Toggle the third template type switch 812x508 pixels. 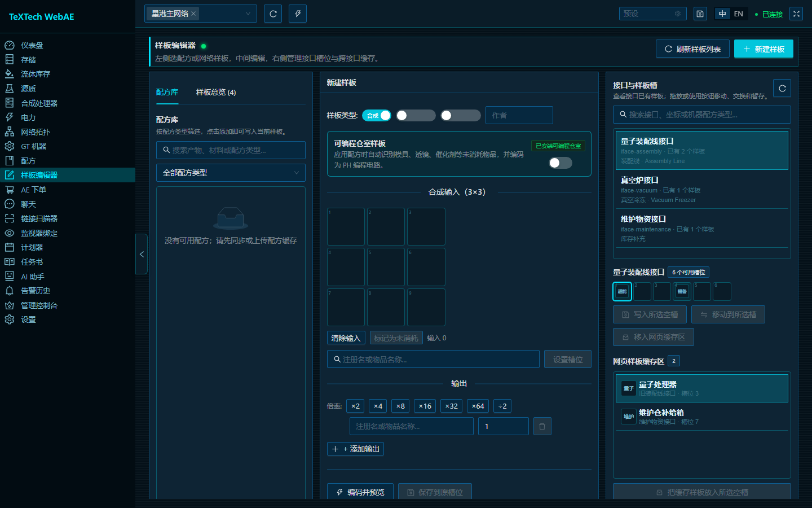click(x=461, y=115)
